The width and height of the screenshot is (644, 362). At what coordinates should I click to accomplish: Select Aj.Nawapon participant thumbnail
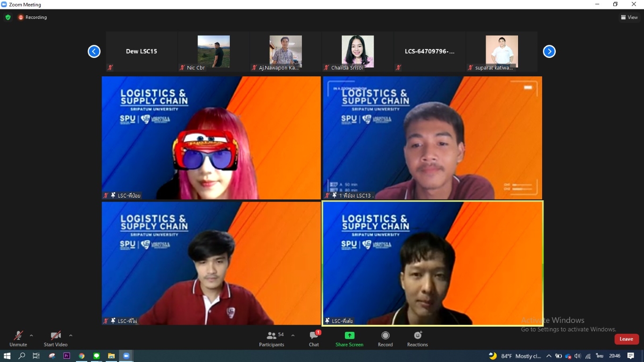(285, 51)
